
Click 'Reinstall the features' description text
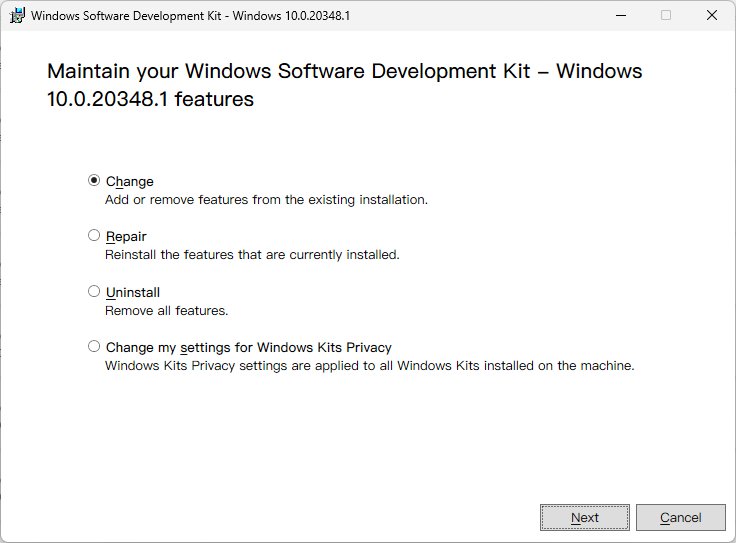[x=252, y=255]
